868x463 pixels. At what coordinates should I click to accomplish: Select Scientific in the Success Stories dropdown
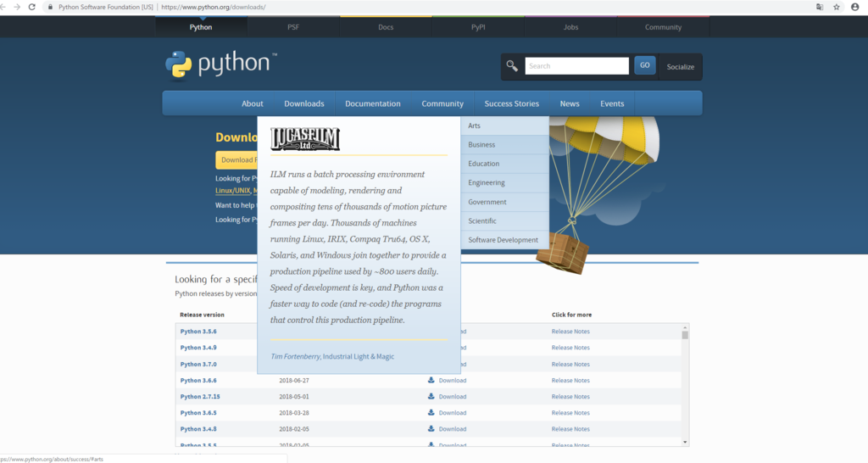click(x=504, y=220)
